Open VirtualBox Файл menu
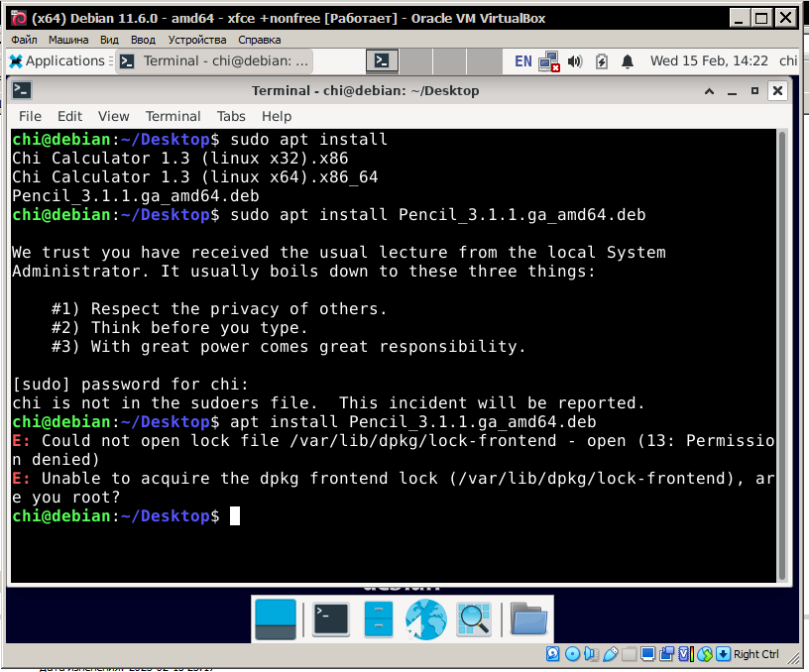809x672 pixels. 24,40
